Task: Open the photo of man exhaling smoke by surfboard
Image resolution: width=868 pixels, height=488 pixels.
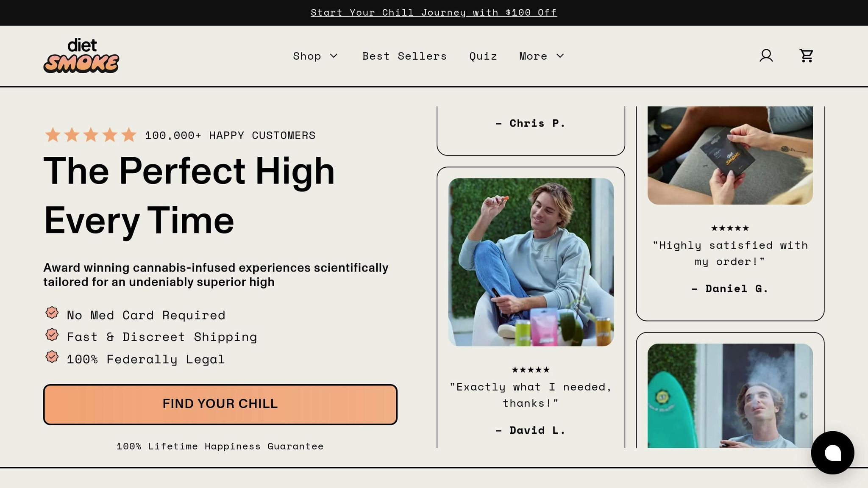Action: [730, 396]
